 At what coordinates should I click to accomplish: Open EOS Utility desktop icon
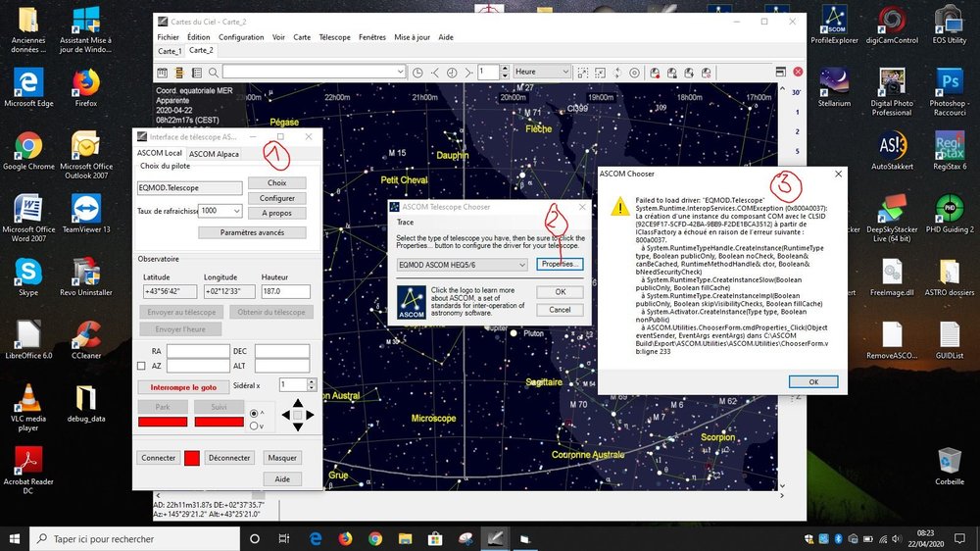950,25
